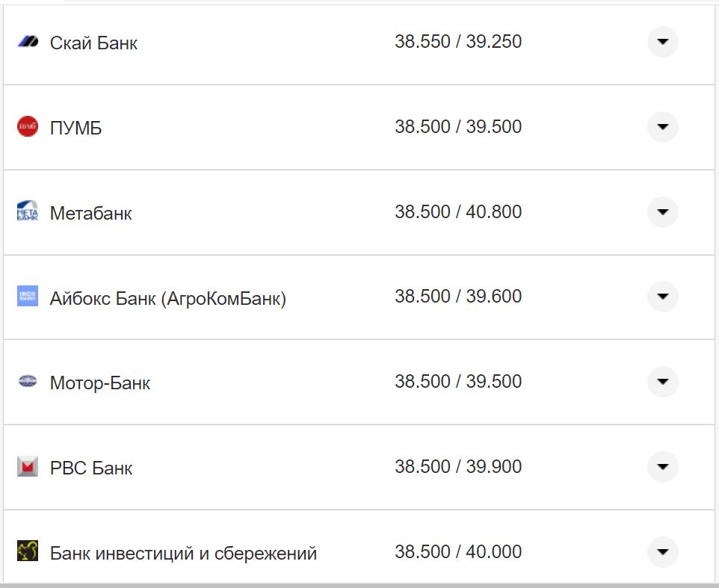
Task: Expand details for Айбокс Банк
Action: (662, 297)
